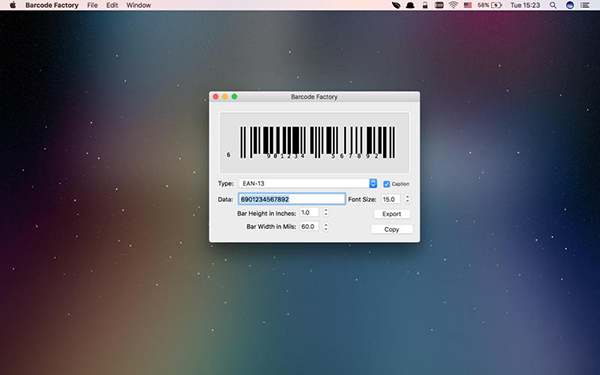Click the green zoom window button
Screen dimensions: 600x375
(234, 97)
